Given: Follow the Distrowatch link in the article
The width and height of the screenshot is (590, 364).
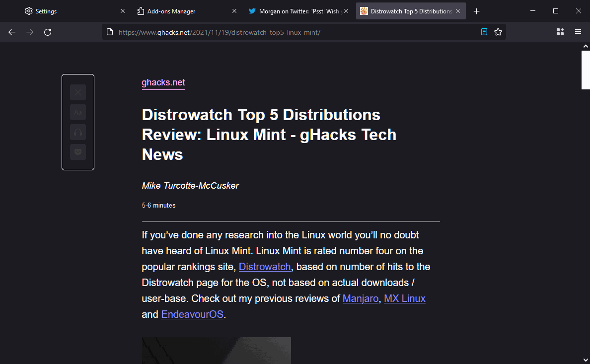Looking at the screenshot, I should pyautogui.click(x=265, y=267).
